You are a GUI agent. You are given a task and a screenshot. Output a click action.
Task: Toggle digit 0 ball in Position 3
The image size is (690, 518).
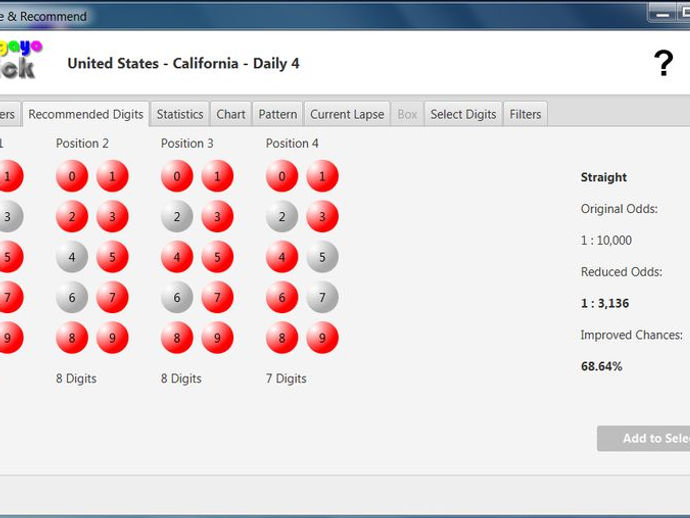tap(177, 176)
